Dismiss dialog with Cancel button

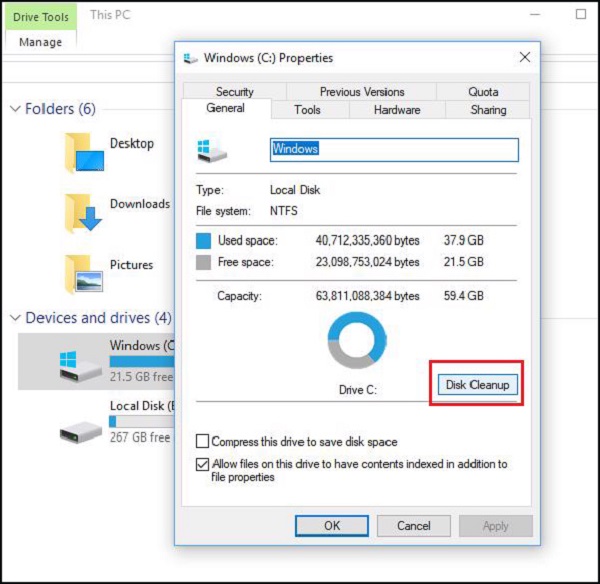(x=414, y=525)
